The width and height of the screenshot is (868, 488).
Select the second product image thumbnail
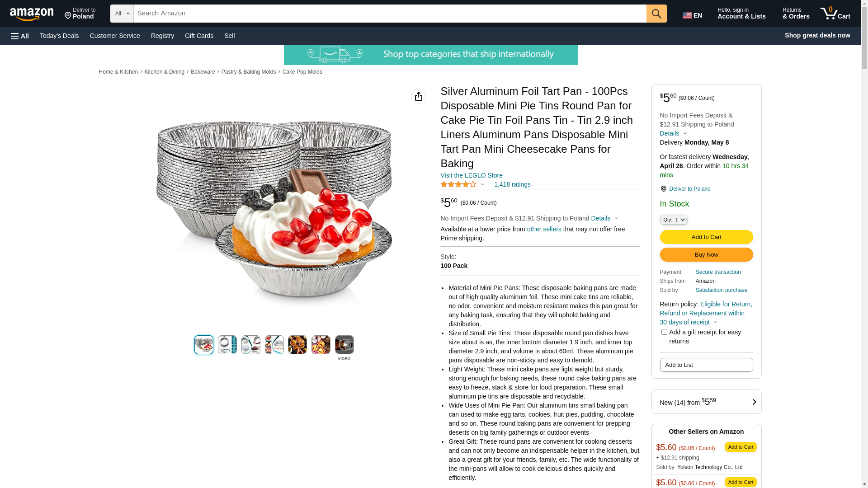click(227, 345)
